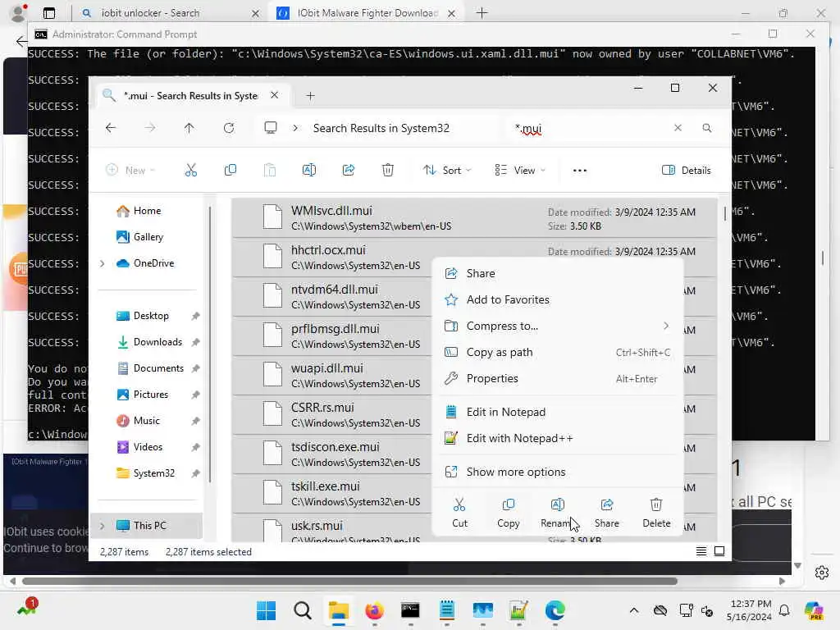Image resolution: width=840 pixels, height=630 pixels.
Task: Open the View dropdown
Action: tap(519, 171)
